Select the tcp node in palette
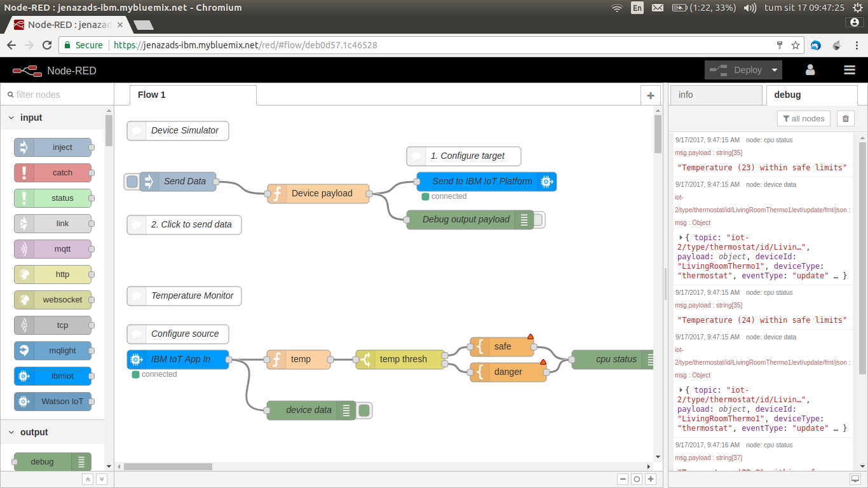This screenshot has height=488, width=868. [x=53, y=325]
